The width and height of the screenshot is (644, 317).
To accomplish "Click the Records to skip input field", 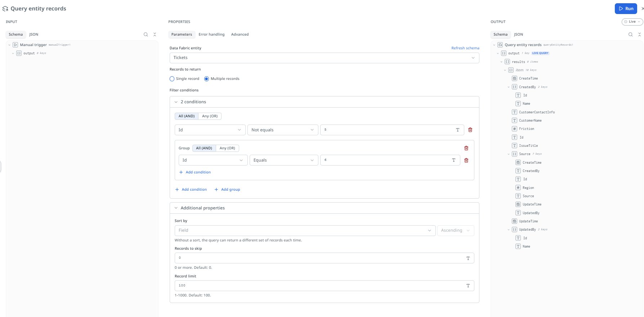I will pos(324,258).
